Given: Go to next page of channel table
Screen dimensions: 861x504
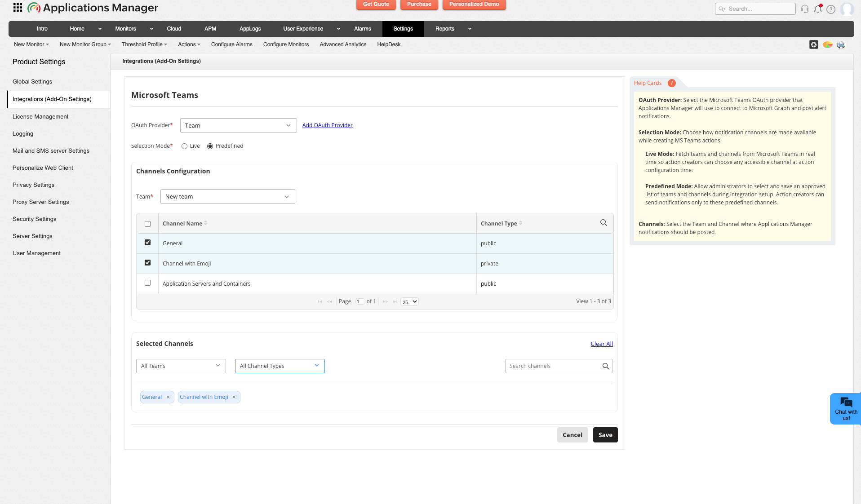Looking at the screenshot, I should pos(385,302).
